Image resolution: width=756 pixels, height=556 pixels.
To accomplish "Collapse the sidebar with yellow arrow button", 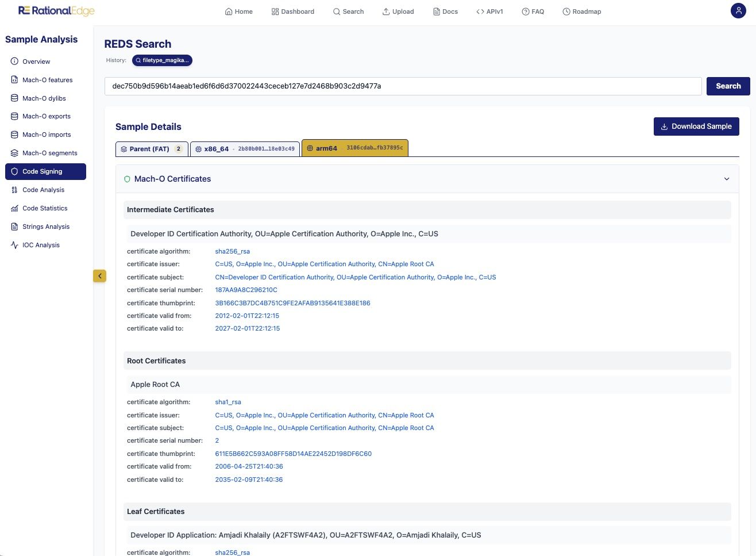I will click(x=99, y=276).
